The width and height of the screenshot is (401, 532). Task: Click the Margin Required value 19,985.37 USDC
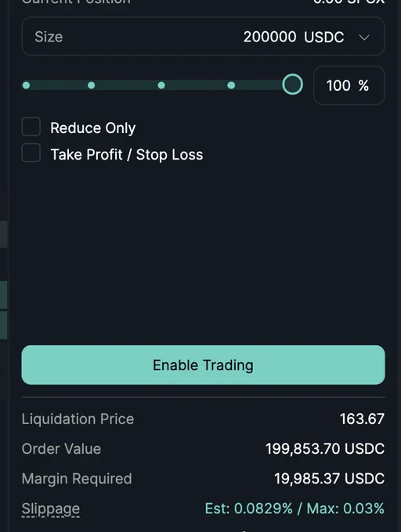tap(330, 479)
